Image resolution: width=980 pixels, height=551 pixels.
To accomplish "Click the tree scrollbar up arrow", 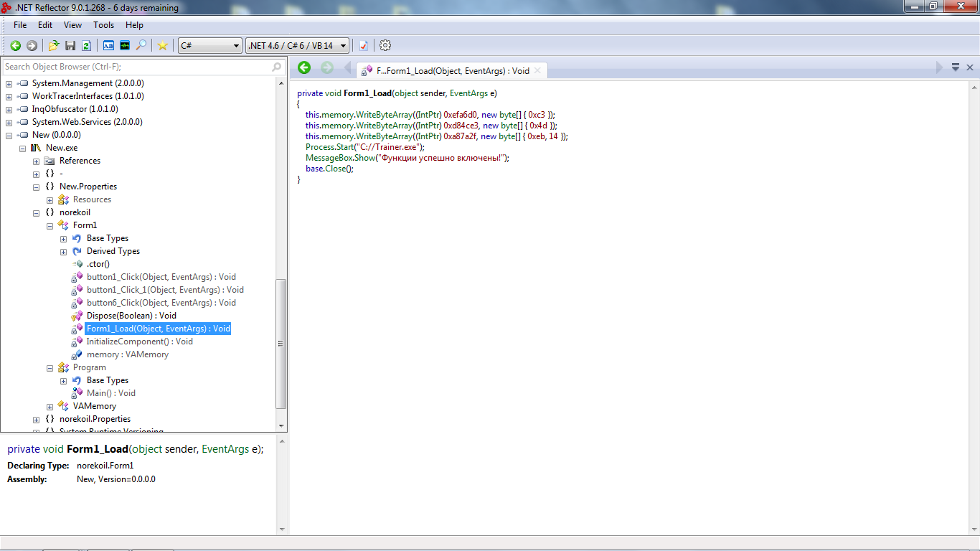I will point(281,83).
